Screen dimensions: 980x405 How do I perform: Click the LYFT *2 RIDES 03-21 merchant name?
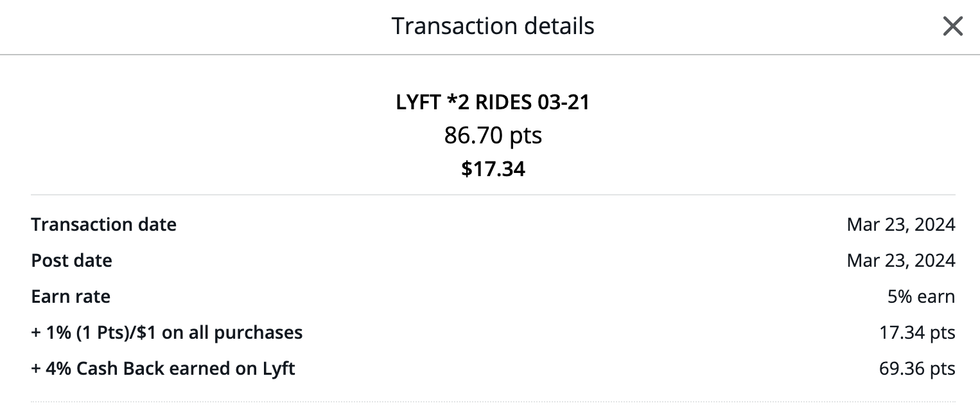pos(493,102)
